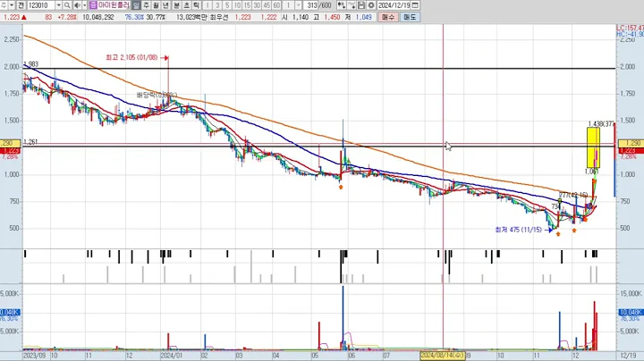
Task: Click the 매수 buy button
Action: click(387, 17)
